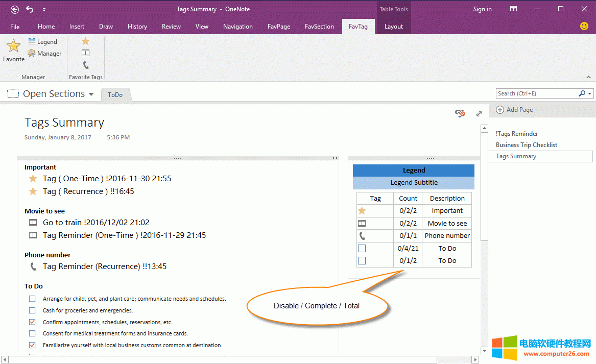Expand page to full view
This screenshot has width=596, height=364.
[479, 114]
